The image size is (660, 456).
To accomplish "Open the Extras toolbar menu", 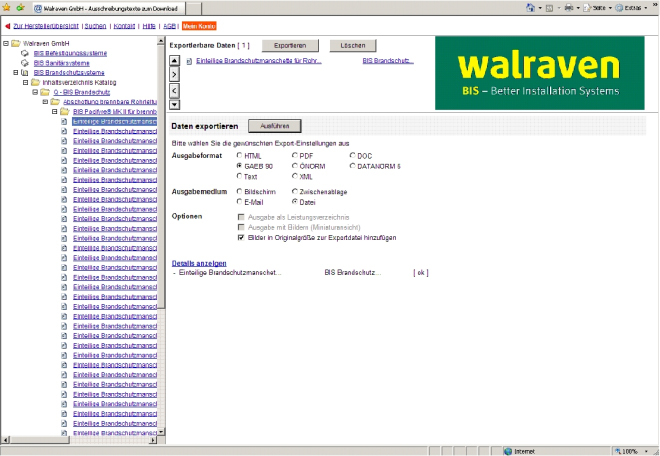I will (x=631, y=8).
